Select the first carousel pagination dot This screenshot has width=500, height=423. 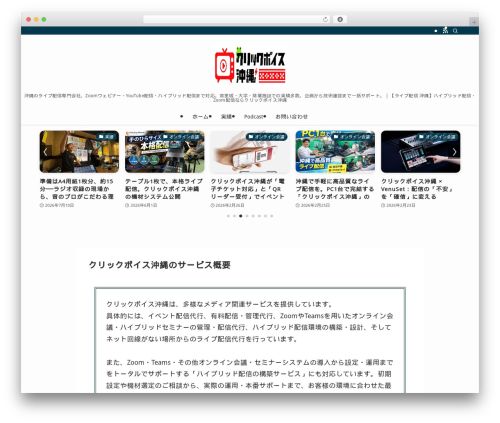coord(228,216)
